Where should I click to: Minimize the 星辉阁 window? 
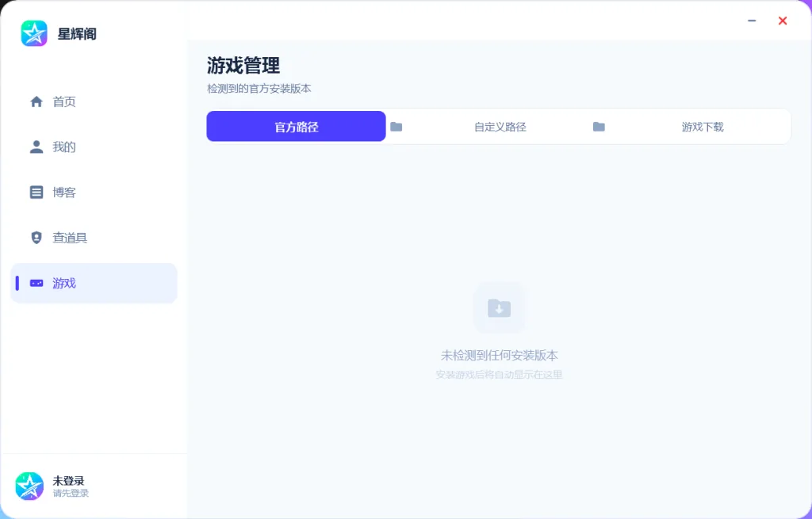point(752,21)
